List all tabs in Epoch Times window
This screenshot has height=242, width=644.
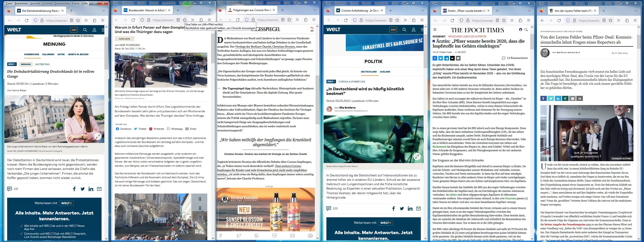pos(529,11)
